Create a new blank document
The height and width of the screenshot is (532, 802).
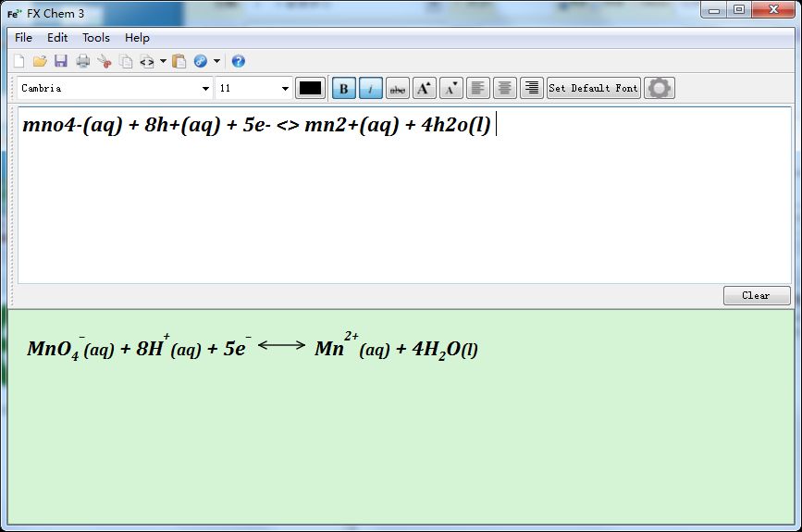(19, 62)
